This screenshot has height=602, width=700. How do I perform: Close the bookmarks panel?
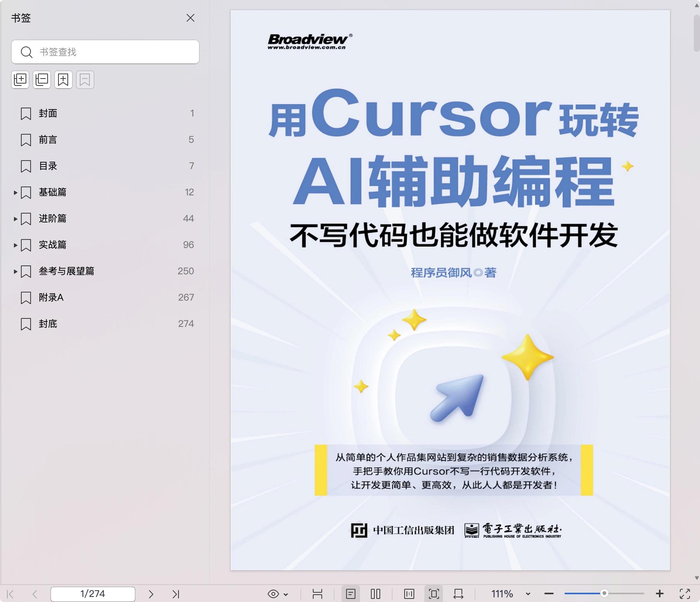pos(190,18)
